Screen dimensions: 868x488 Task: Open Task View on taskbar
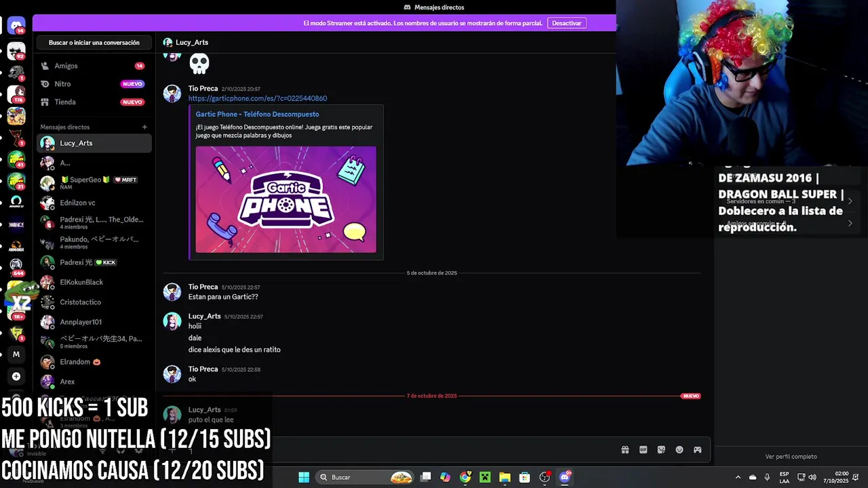[x=426, y=477]
